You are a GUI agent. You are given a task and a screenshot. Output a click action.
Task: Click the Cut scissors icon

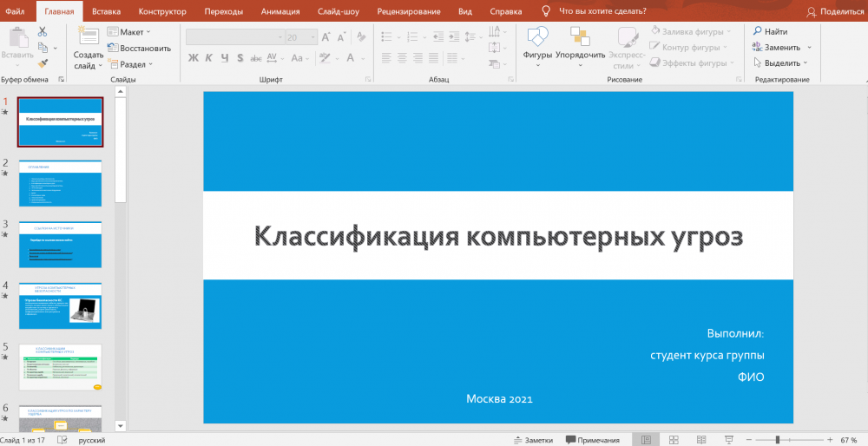(42, 32)
